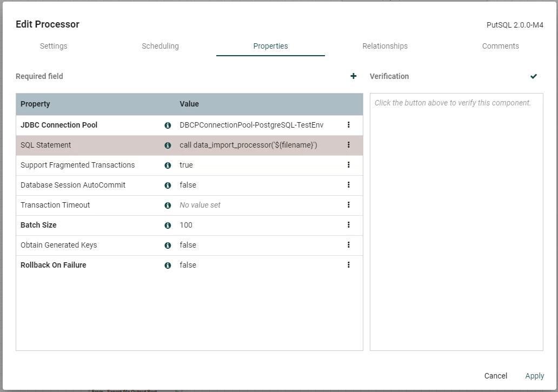The width and height of the screenshot is (558, 392).
Task: Click the add property plus icon
Action: (x=354, y=76)
